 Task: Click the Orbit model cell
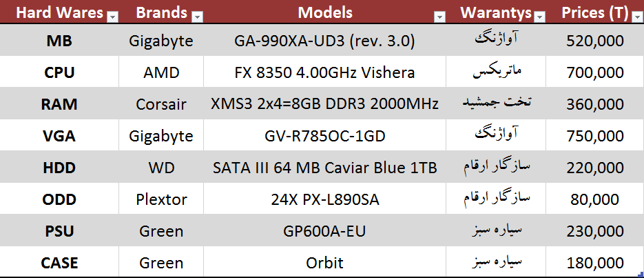(x=325, y=263)
